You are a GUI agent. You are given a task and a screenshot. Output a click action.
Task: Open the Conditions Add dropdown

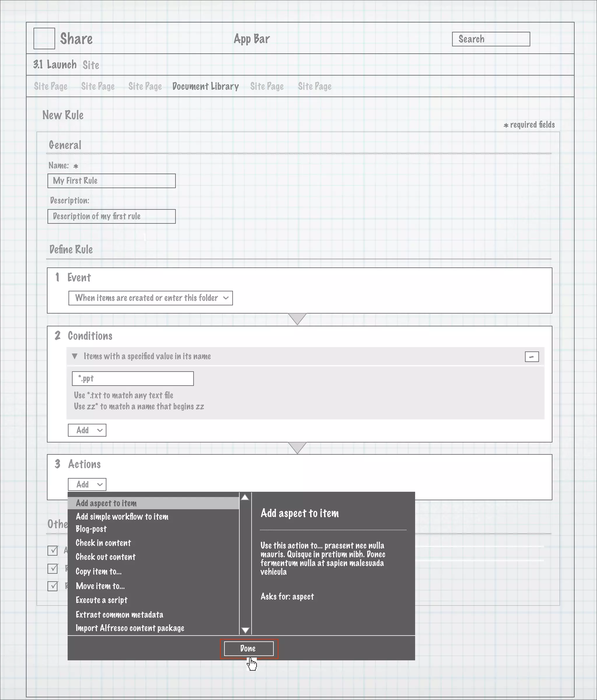click(x=87, y=430)
